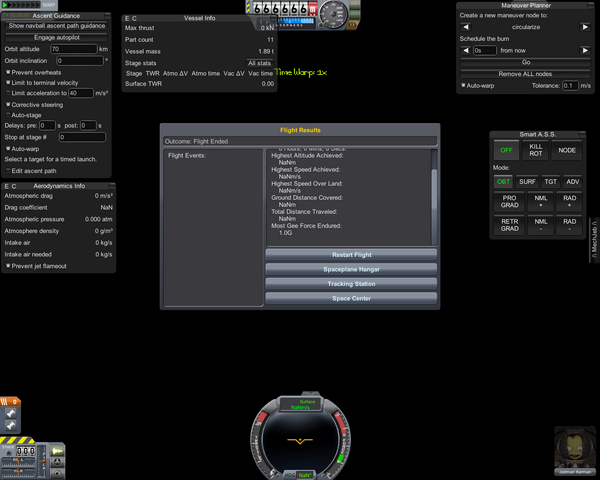600x480 pixels.
Task: Enable Auto-stage checkbox
Action: click(x=8, y=115)
